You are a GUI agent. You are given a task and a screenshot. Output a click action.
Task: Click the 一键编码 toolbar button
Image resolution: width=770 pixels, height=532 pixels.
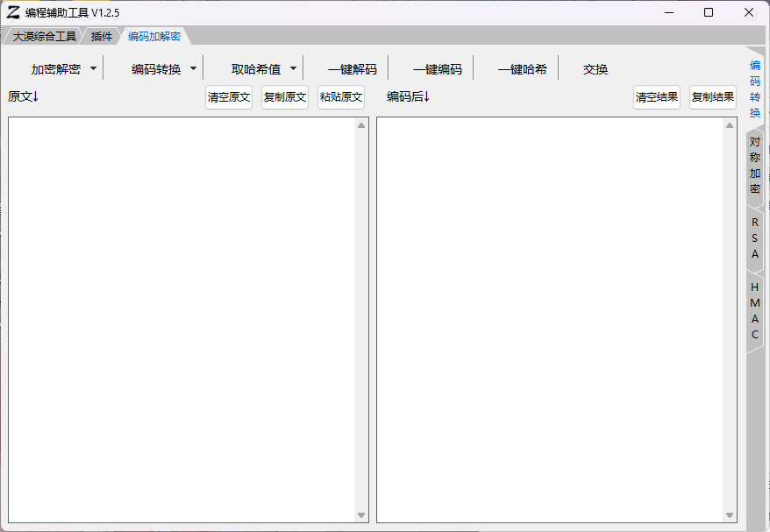(x=437, y=69)
